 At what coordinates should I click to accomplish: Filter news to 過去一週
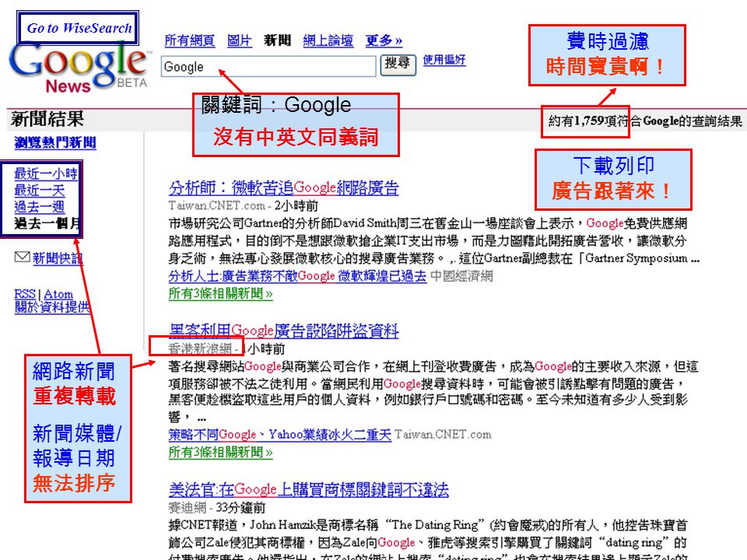(x=39, y=207)
